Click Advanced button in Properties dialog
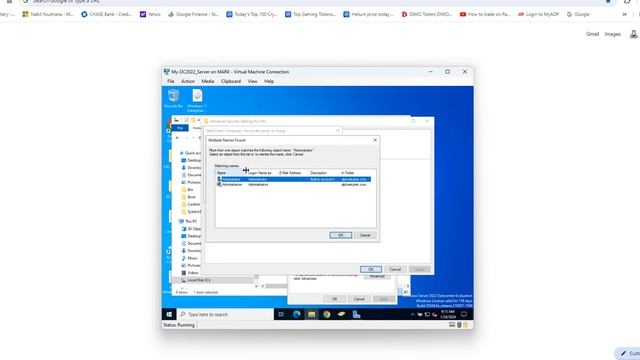 coord(377,276)
